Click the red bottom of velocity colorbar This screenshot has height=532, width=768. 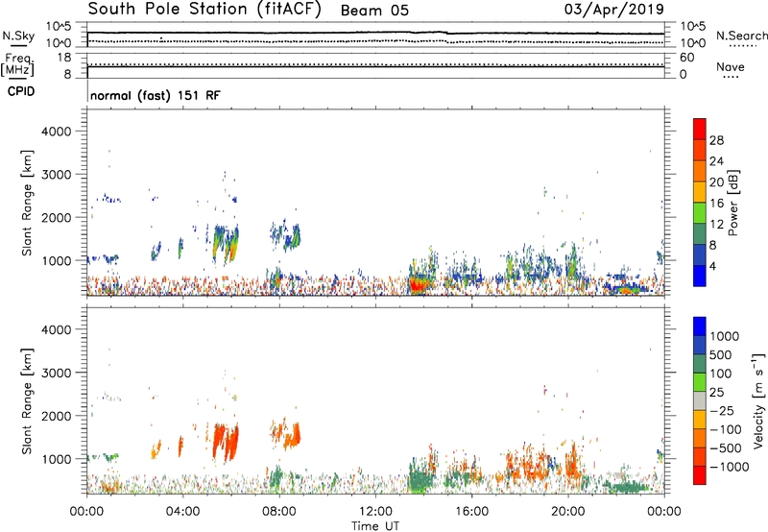tap(700, 475)
